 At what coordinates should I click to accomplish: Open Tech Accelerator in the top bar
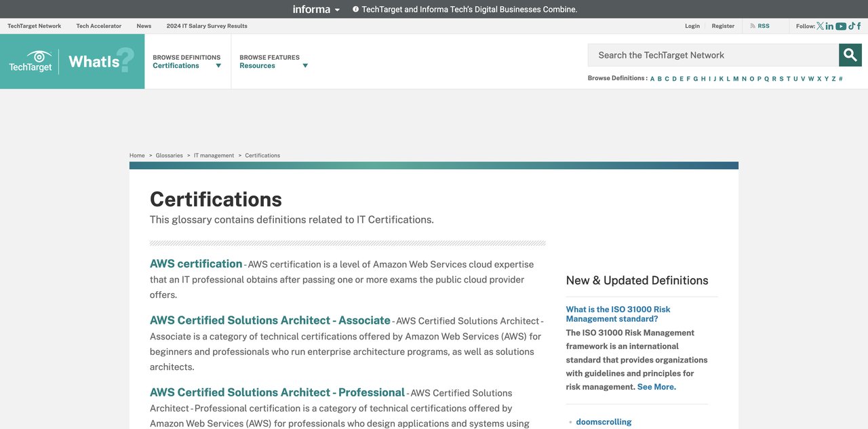(99, 26)
